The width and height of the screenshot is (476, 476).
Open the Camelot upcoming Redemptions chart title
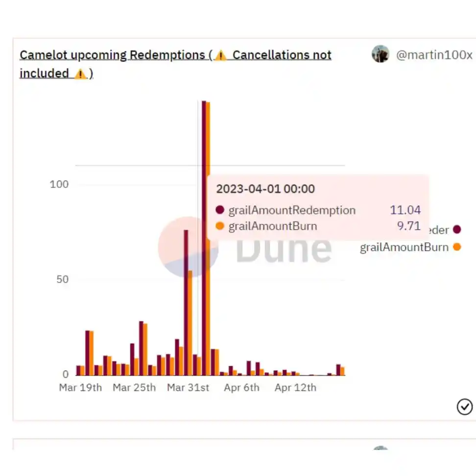click(x=175, y=64)
